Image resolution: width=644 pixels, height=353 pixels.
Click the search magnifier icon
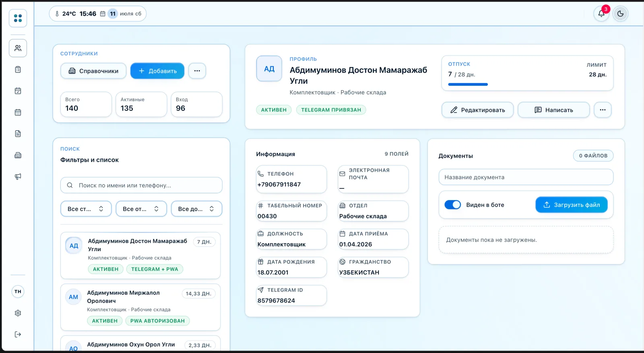70,185
